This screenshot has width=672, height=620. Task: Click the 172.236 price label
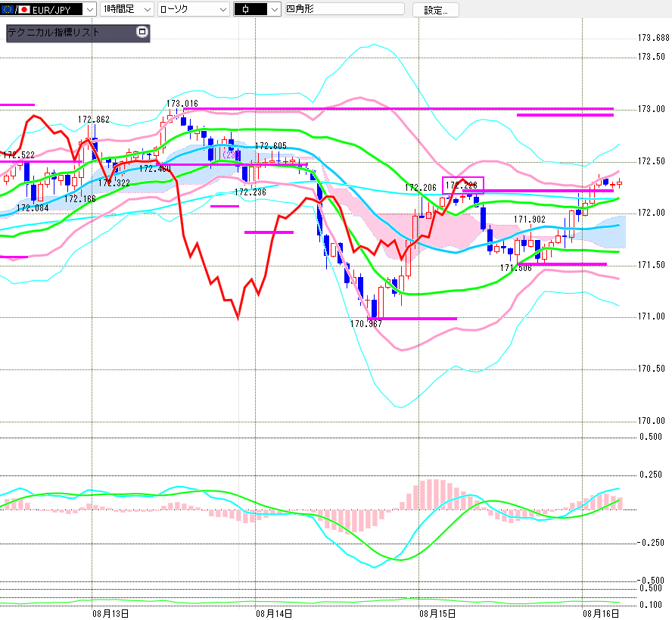coord(250,192)
